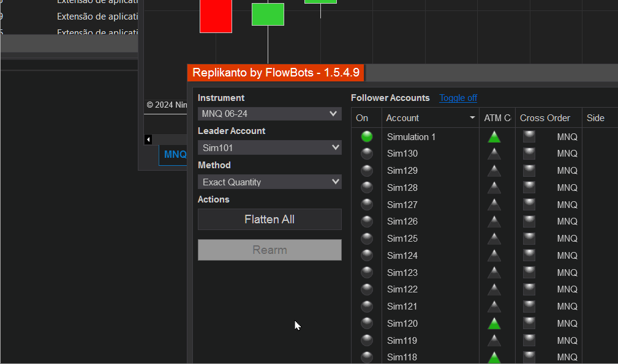
Task: Open the Leader Account dropdown showing Sim101
Action: pyautogui.click(x=269, y=148)
